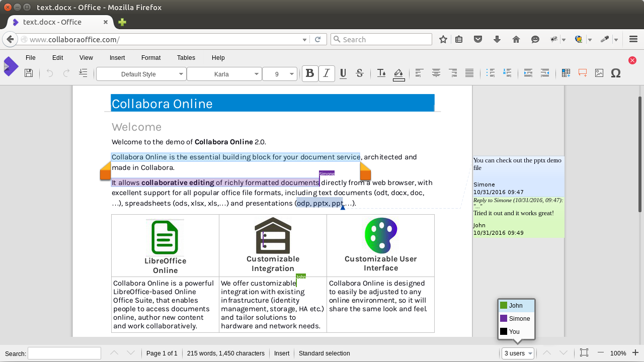Viewport: 644px width, 362px height.
Task: Click the Insert comment icon
Action: coord(583,73)
